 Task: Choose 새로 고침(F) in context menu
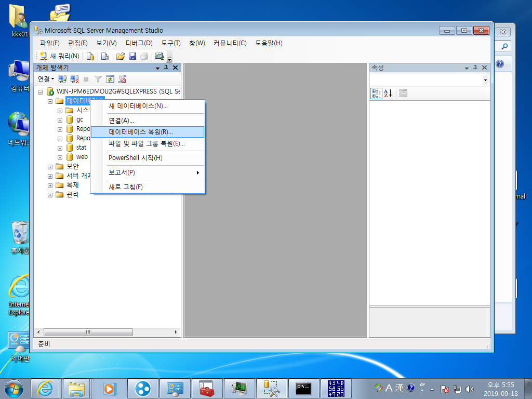[148, 187]
